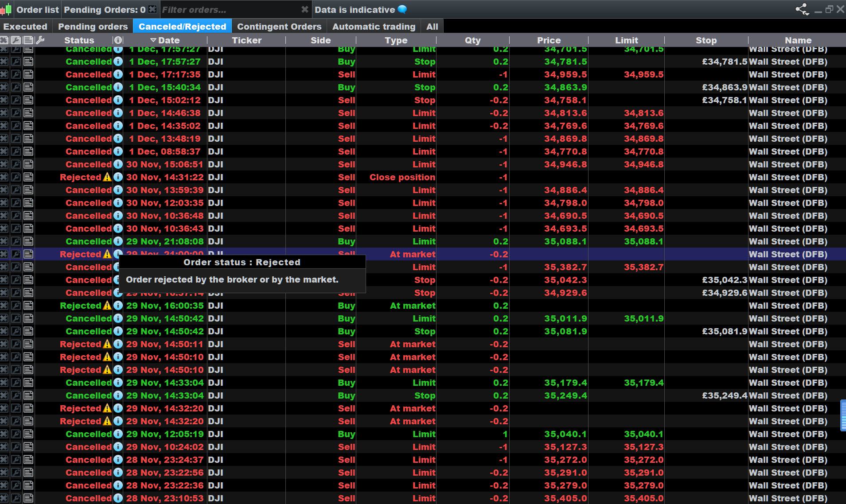Click wrench icon on 29 Nov, 10:24:02 row
Screen dimensions: 846x504
(x=16, y=447)
